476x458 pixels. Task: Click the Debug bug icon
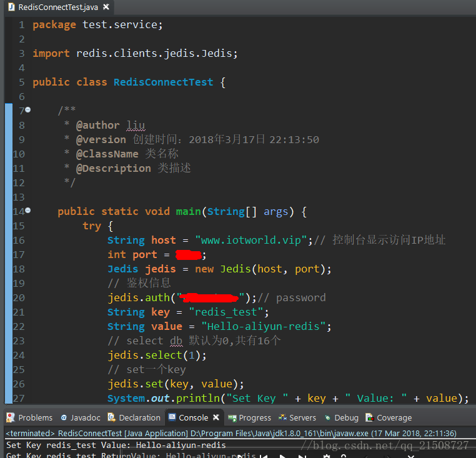[x=327, y=418]
